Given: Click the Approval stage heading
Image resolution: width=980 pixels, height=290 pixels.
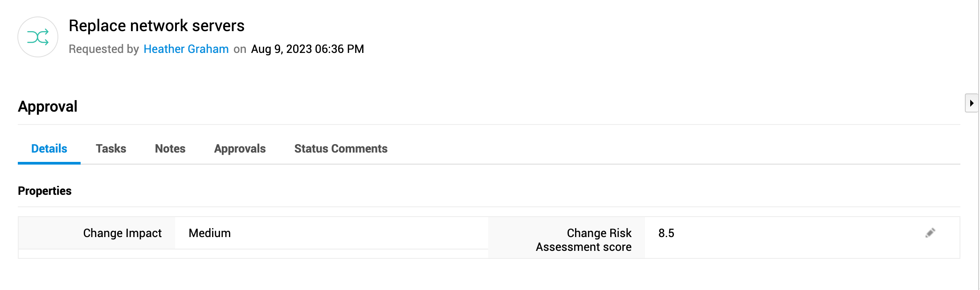Looking at the screenshot, I should tap(48, 107).
